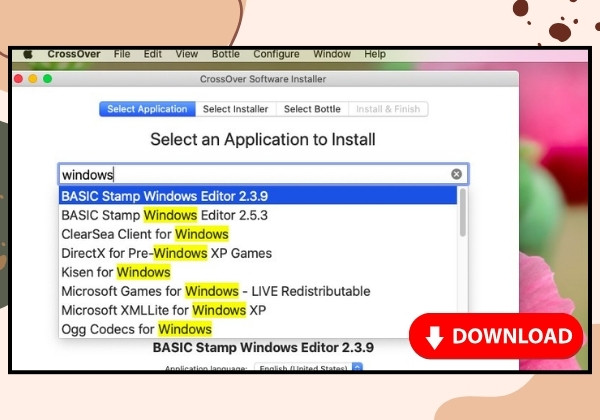Select Kisen for Windows
The image size is (600, 420).
(x=258, y=272)
